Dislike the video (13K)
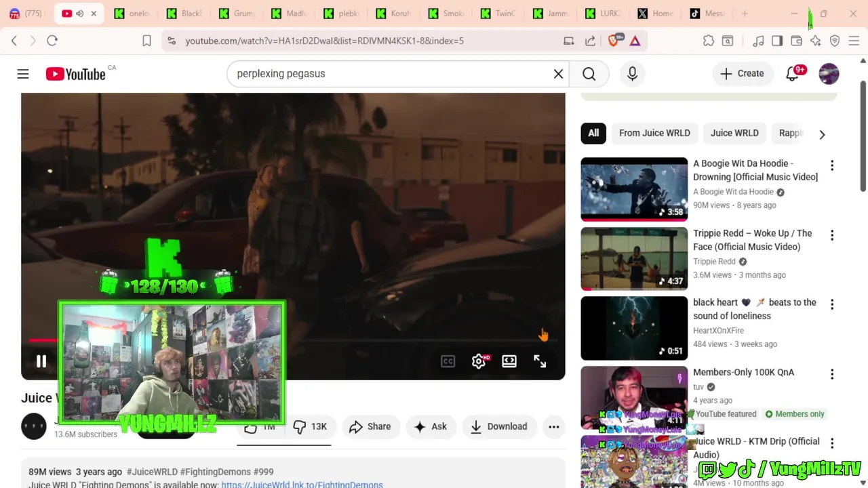The image size is (868, 488). [311, 426]
